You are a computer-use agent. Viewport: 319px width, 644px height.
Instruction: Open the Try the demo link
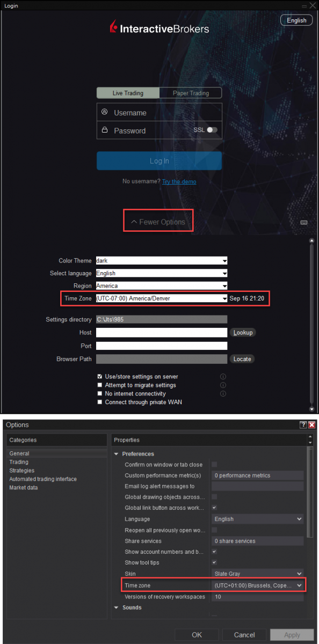[x=179, y=181]
